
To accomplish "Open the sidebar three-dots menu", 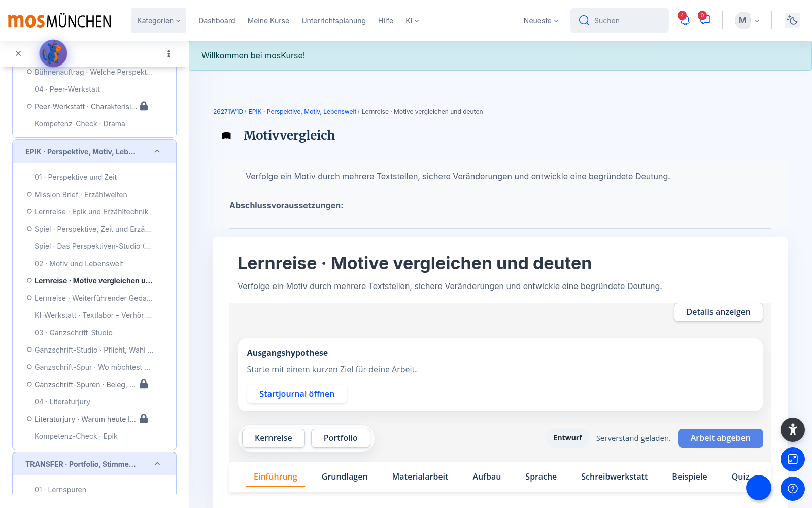I will click(x=168, y=53).
